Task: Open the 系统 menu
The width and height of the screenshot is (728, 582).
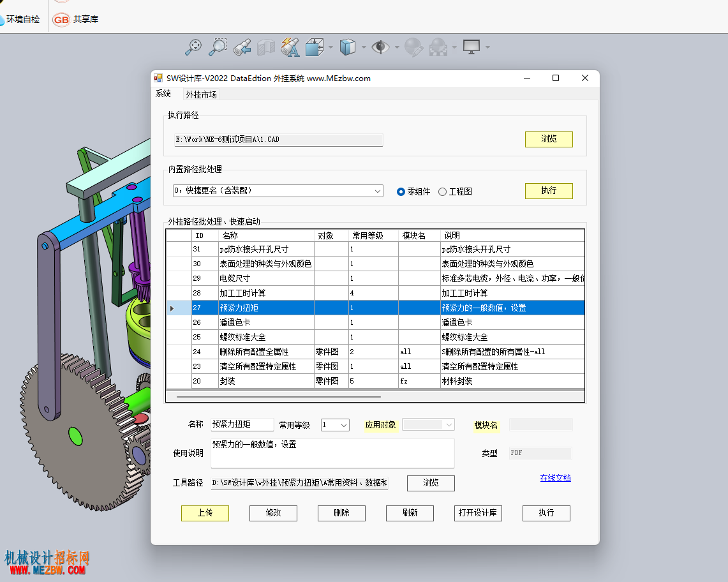Action: point(163,93)
